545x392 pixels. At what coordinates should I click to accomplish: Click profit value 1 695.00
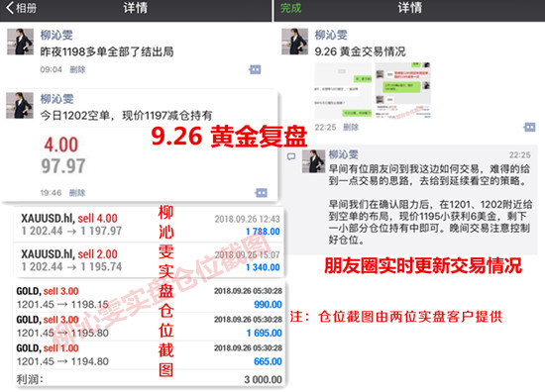pos(265,333)
